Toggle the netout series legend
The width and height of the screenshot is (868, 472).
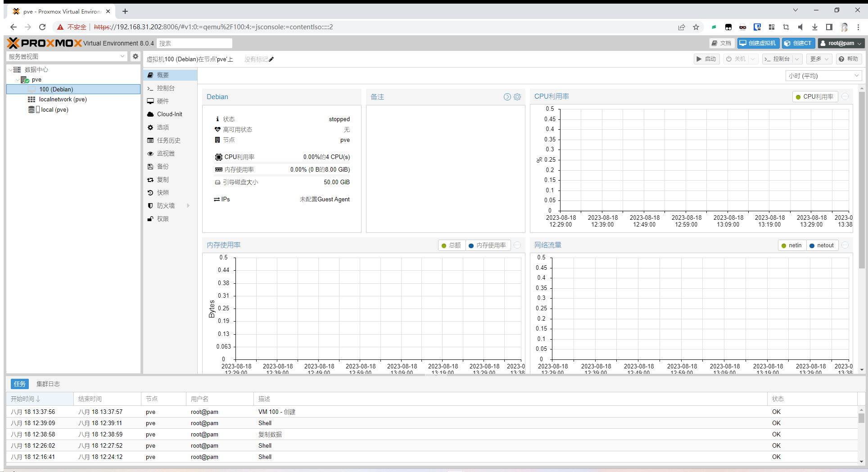click(x=822, y=245)
